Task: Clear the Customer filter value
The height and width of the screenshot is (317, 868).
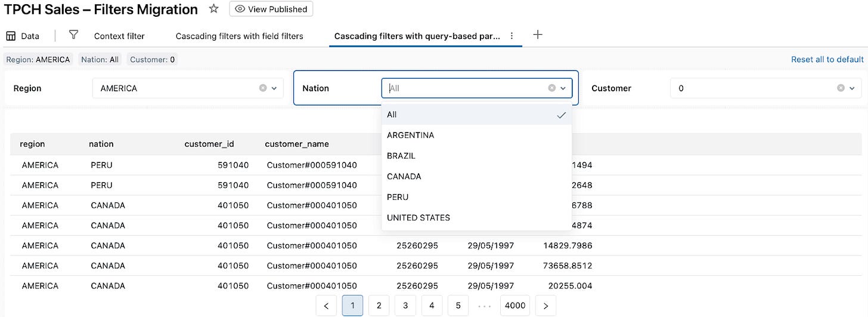Action: (841, 88)
